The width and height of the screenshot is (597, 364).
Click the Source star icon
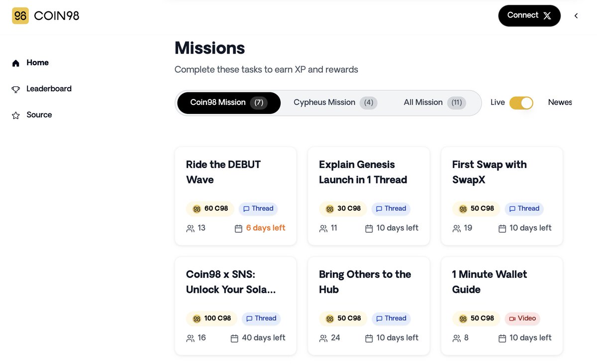[16, 115]
